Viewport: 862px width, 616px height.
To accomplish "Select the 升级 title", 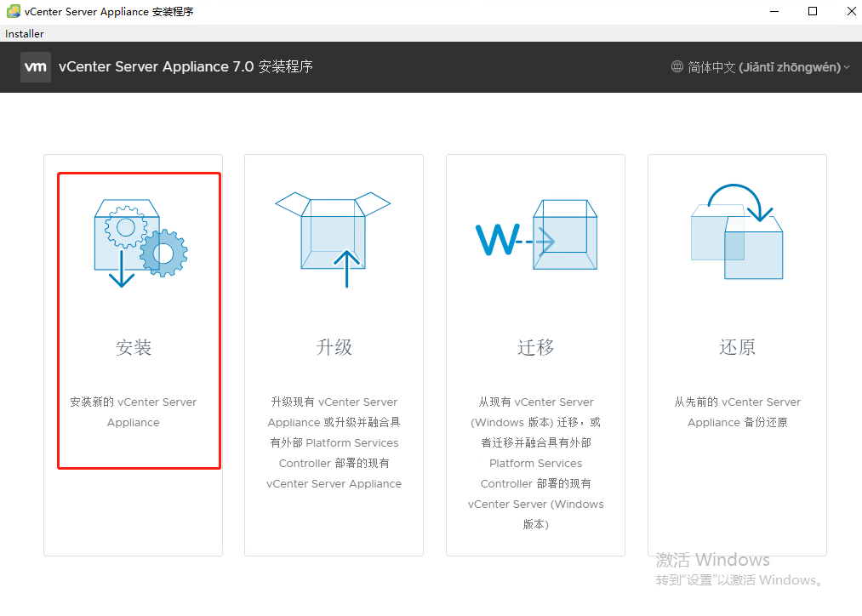I will [334, 347].
